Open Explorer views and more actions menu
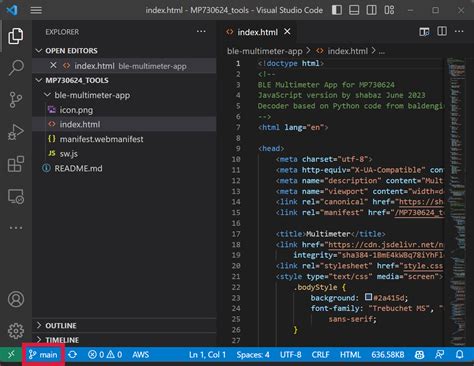This screenshot has height=366, width=474. (201, 32)
